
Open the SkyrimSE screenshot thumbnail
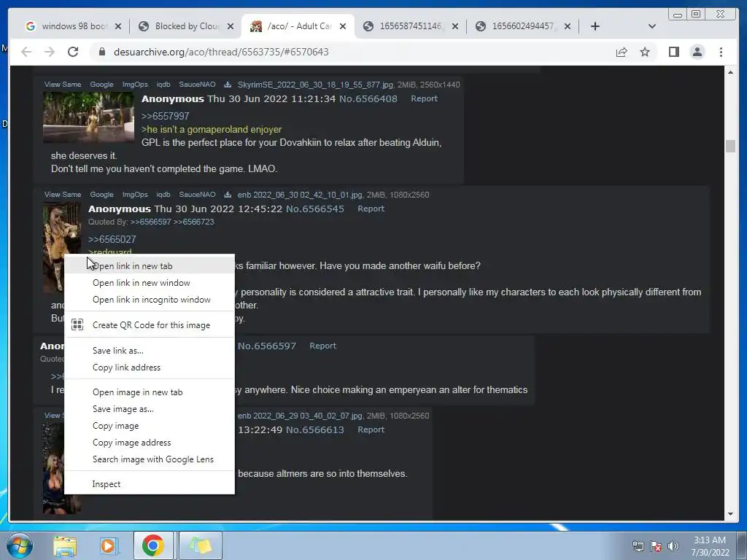point(88,117)
